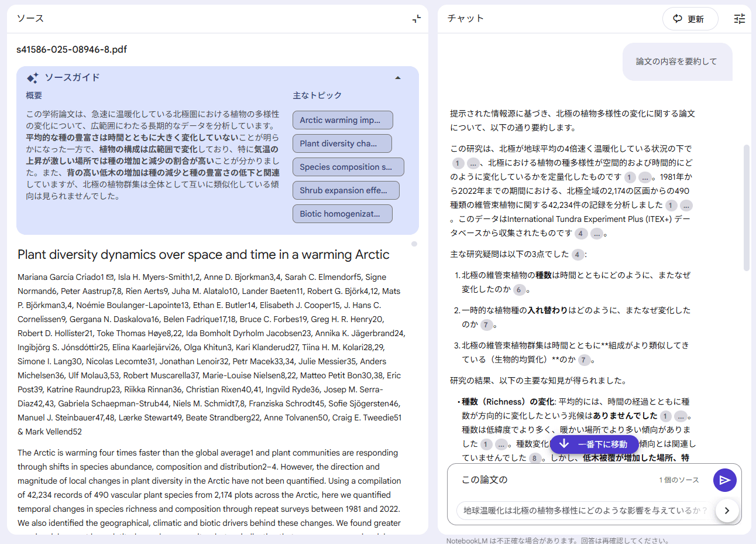The image size is (756, 544).
Task: Show next suggested question with right chevron
Action: pos(727,511)
